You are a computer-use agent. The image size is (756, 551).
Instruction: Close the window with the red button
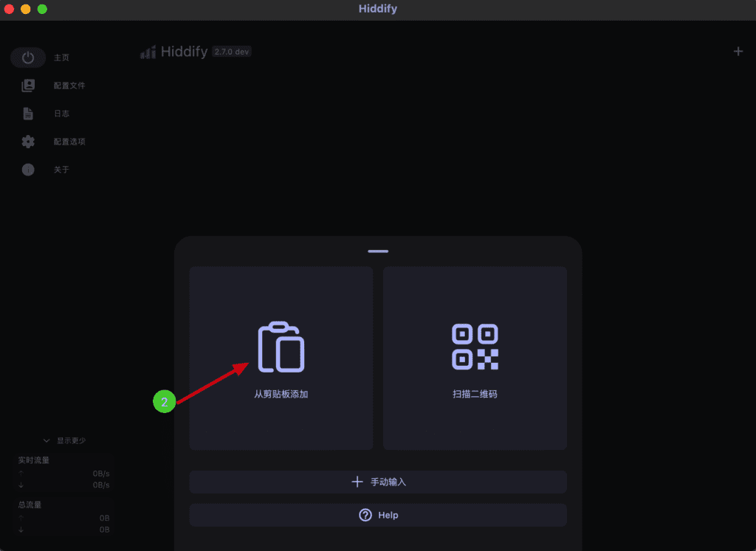(9, 9)
